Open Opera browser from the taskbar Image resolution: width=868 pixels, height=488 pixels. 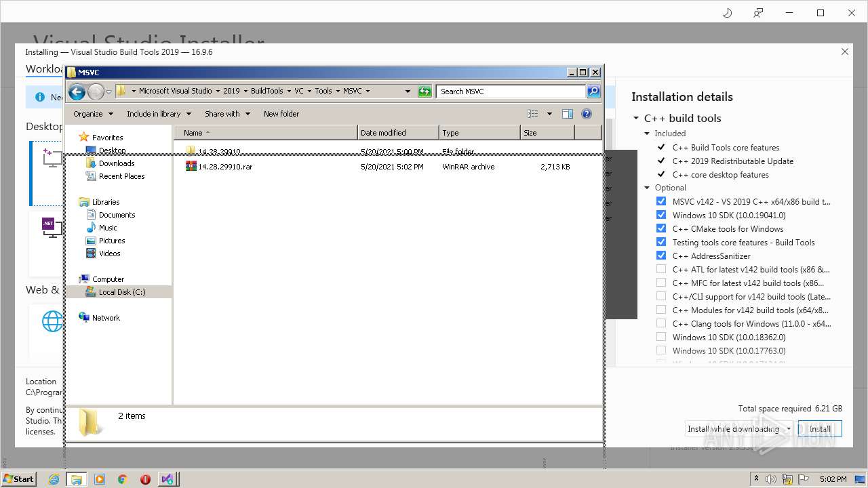145,479
